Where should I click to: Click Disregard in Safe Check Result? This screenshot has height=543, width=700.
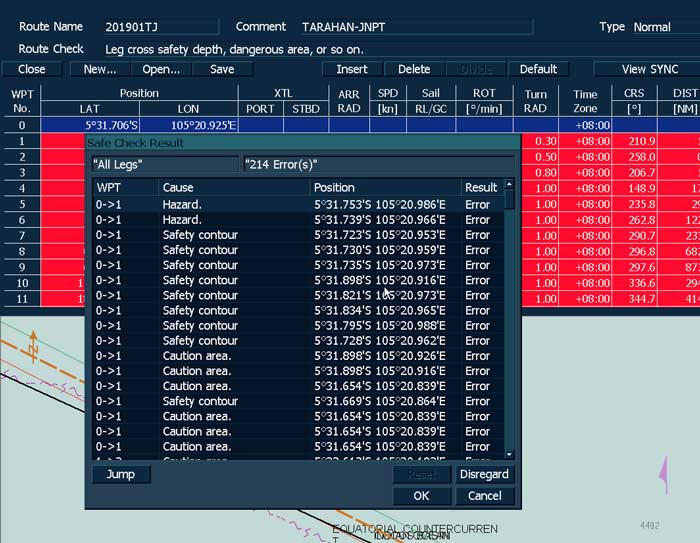click(485, 474)
